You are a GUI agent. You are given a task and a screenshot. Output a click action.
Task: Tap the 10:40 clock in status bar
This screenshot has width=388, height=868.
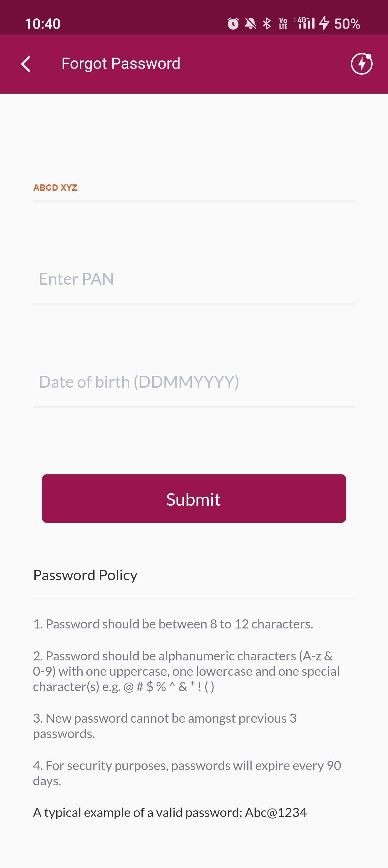43,24
